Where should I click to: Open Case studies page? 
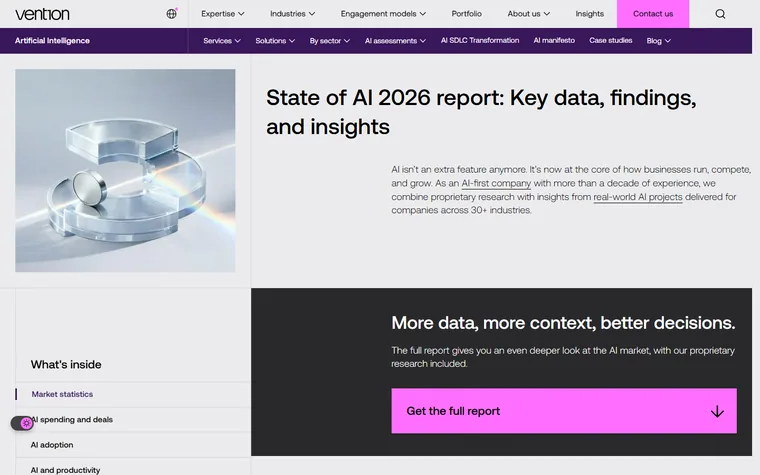click(610, 41)
